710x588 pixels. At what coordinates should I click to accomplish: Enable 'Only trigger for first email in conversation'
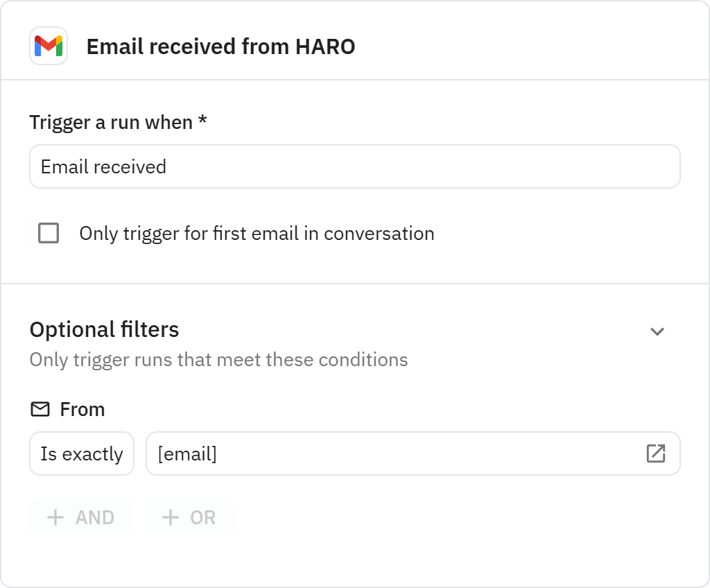click(49, 234)
